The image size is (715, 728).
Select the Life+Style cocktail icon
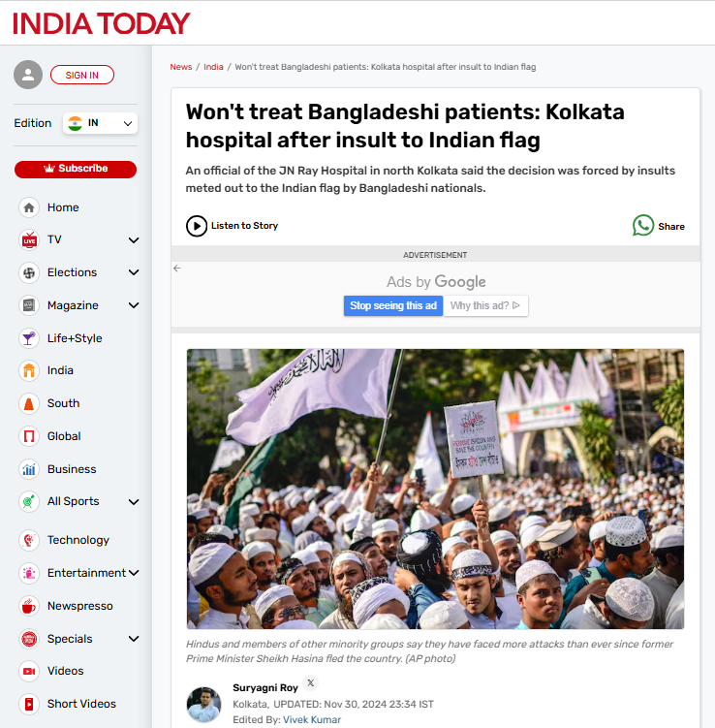(29, 338)
